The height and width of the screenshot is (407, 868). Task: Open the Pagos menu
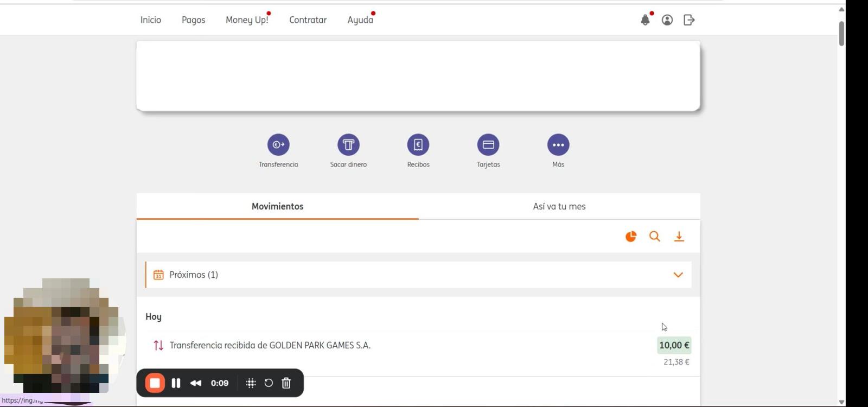coord(193,20)
